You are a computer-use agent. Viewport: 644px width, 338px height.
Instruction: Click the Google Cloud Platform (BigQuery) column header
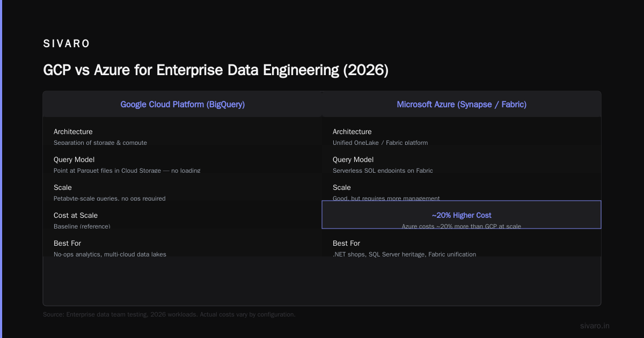coord(182,104)
